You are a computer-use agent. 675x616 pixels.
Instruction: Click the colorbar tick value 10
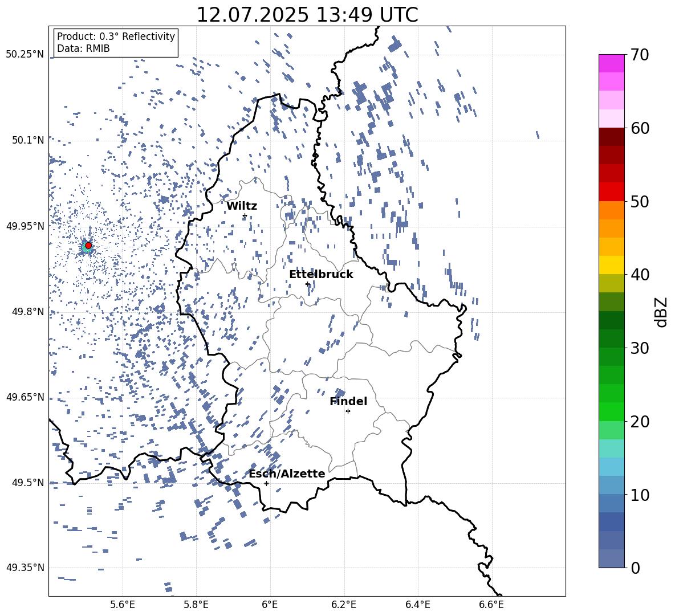click(x=640, y=495)
